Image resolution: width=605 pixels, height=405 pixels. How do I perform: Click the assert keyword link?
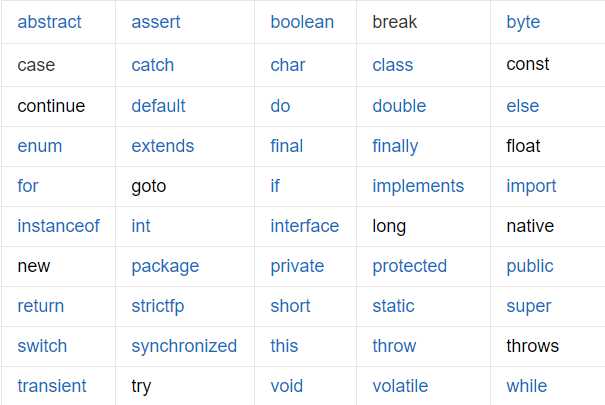click(155, 22)
